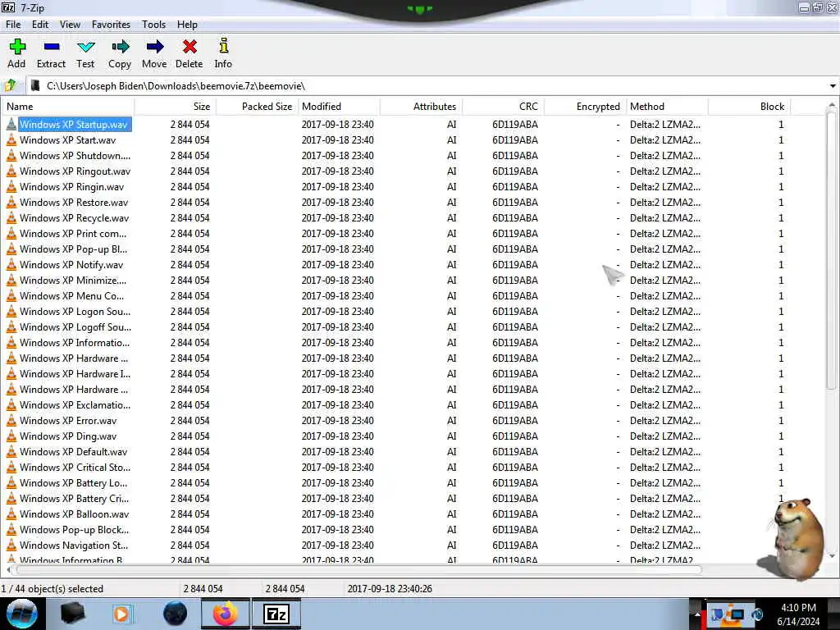Image resolution: width=840 pixels, height=630 pixels.
Task: Open the Windows Start orb
Action: [22, 614]
